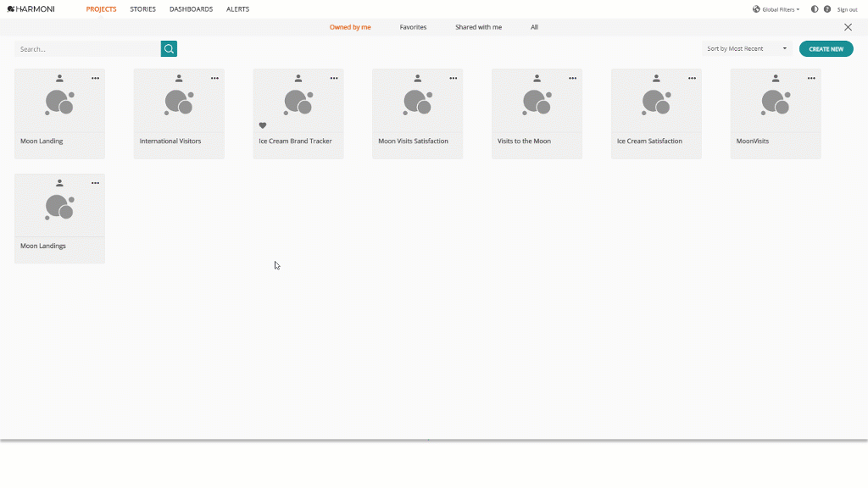Click the Create New button
This screenshot has height=488, width=868.
tap(826, 48)
